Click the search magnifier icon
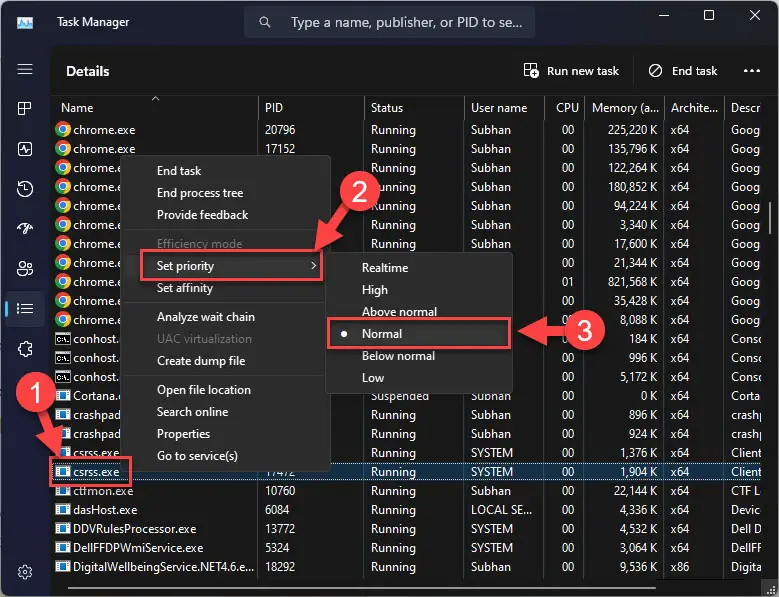This screenshot has height=597, width=779. [x=265, y=22]
